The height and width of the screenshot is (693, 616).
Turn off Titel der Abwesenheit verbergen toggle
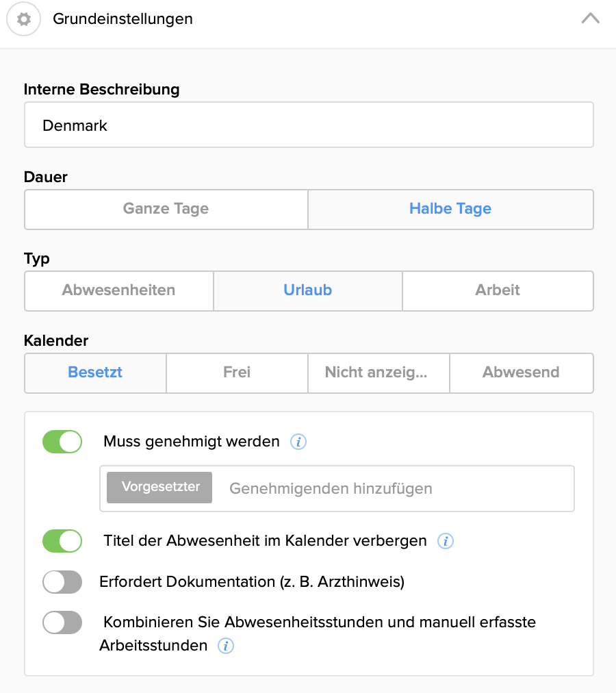click(x=62, y=541)
